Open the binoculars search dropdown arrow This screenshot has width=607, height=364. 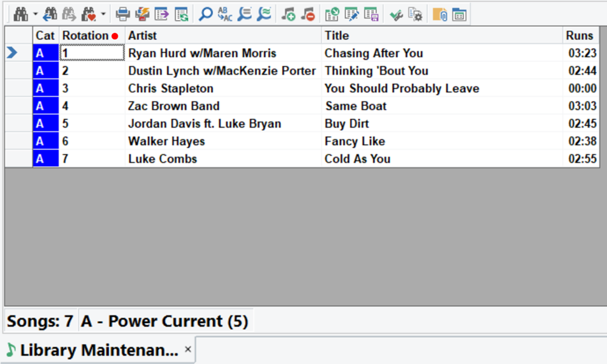click(x=35, y=14)
